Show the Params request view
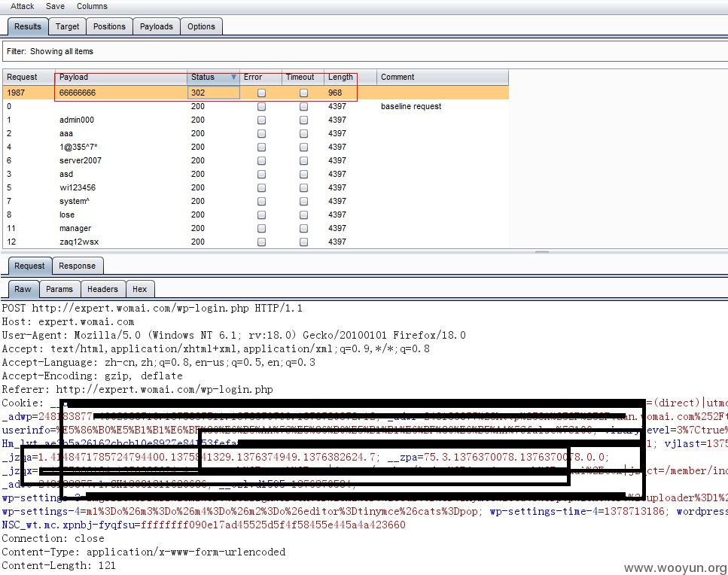Screen dimensions: 728x575 pyautogui.click(x=59, y=289)
